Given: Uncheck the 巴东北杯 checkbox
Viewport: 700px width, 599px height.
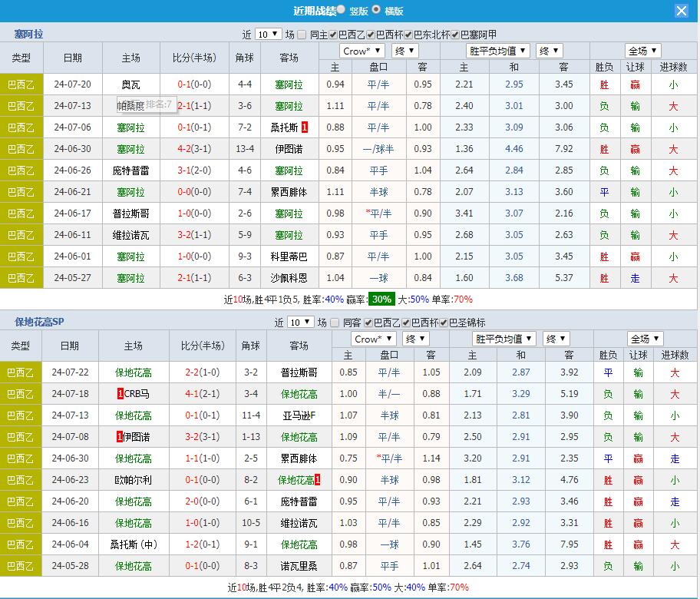Looking at the screenshot, I should click(407, 35).
